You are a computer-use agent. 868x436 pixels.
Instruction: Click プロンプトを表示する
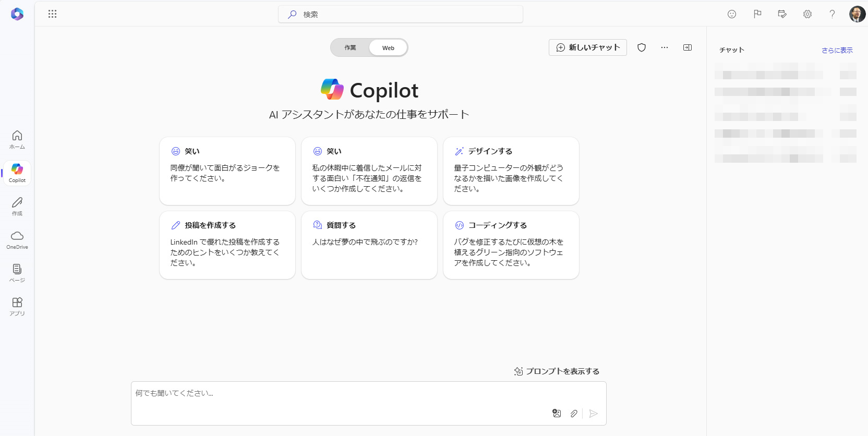point(557,371)
